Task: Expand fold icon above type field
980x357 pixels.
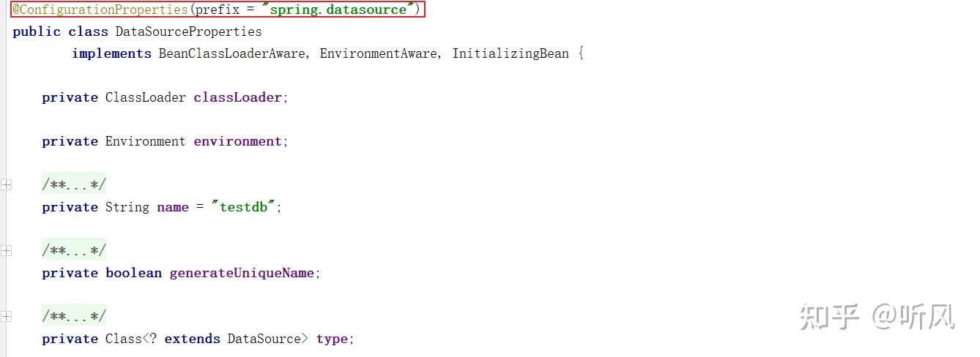Action: pos(6,317)
